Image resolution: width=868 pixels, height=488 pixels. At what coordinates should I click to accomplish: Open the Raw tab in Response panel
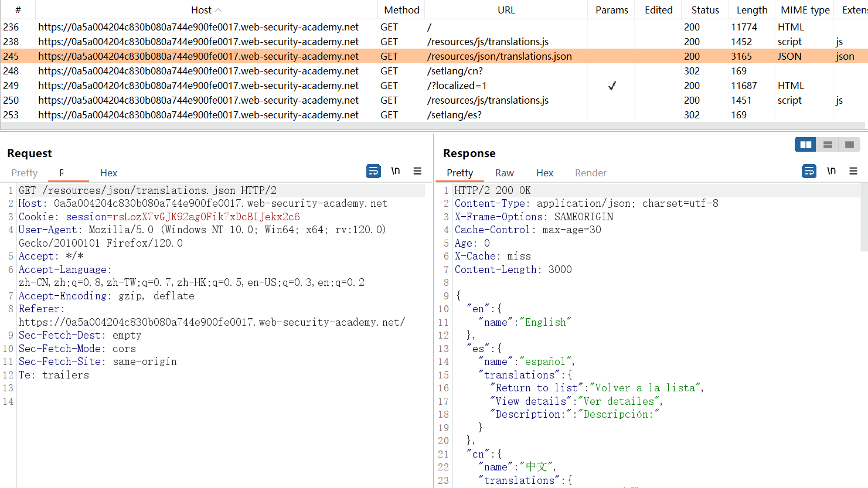point(504,173)
